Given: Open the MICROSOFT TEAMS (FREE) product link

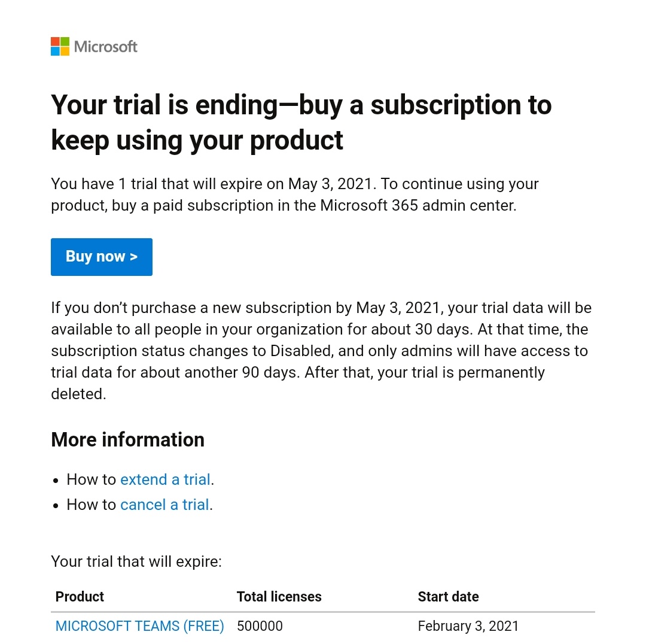Looking at the screenshot, I should 139,626.
